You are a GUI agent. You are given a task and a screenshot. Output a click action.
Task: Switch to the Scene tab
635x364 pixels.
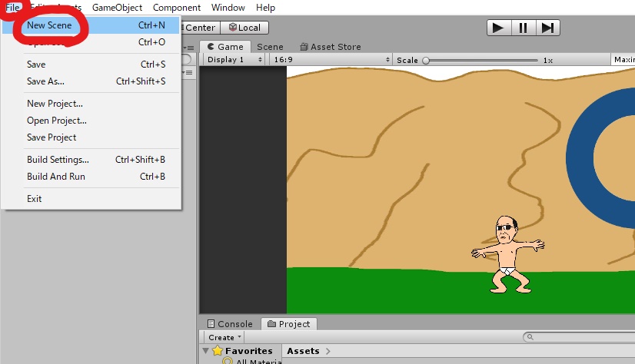click(x=270, y=47)
